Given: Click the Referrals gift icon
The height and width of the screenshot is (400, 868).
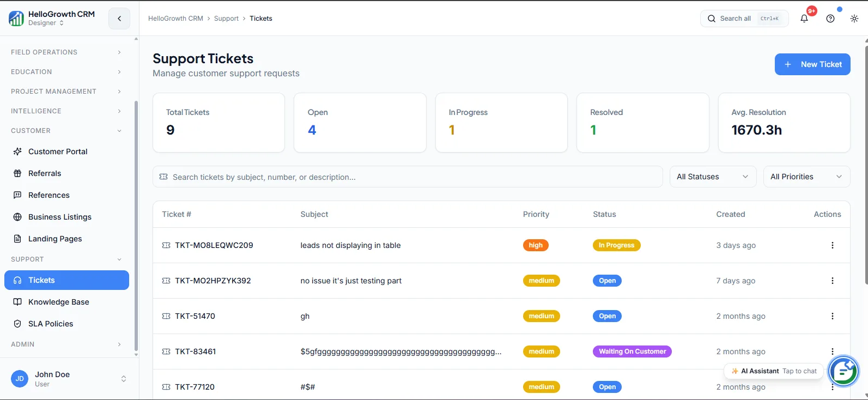Looking at the screenshot, I should (17, 173).
